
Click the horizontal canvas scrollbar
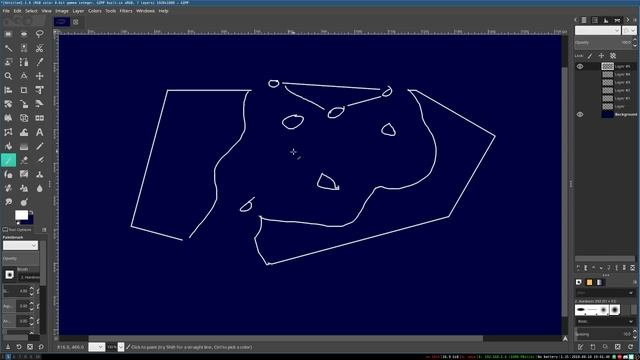pos(286,338)
